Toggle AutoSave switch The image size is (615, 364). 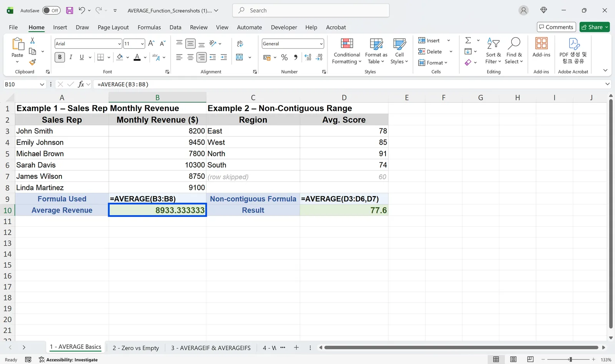click(51, 10)
